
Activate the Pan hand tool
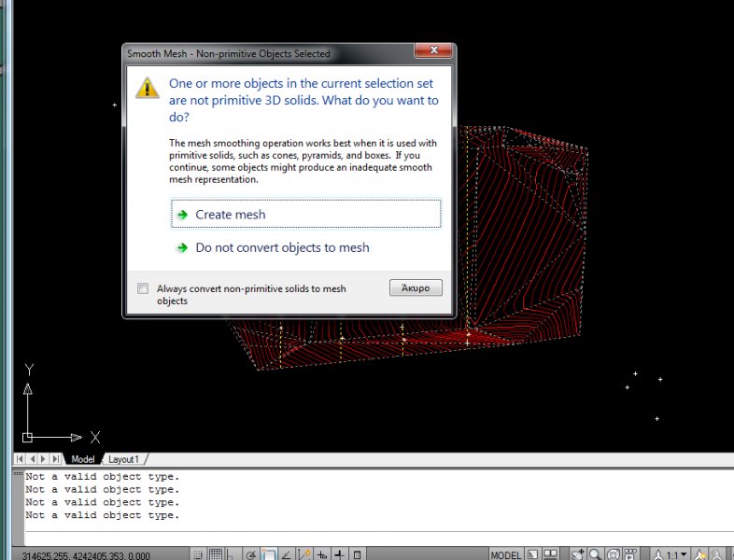pyautogui.click(x=578, y=554)
